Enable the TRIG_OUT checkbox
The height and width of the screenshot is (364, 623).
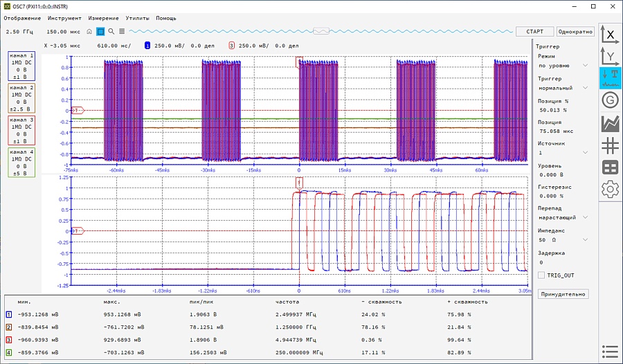542,275
